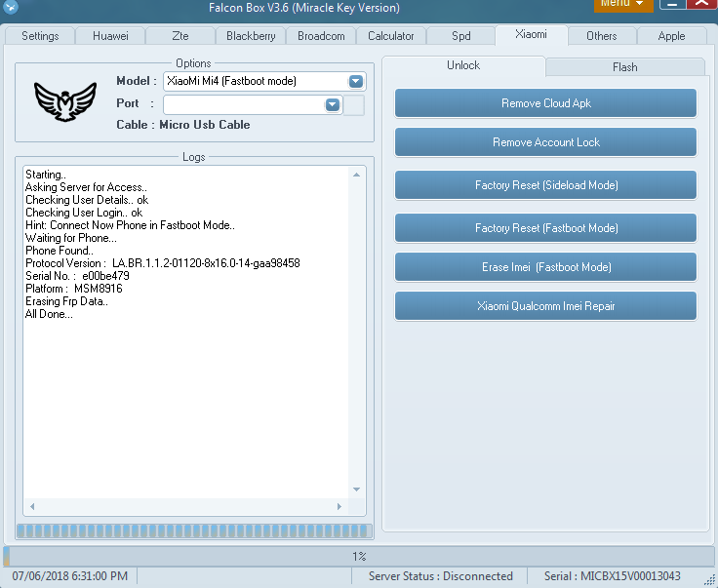Click the 'Serial No. : e00be479' log line

77,276
